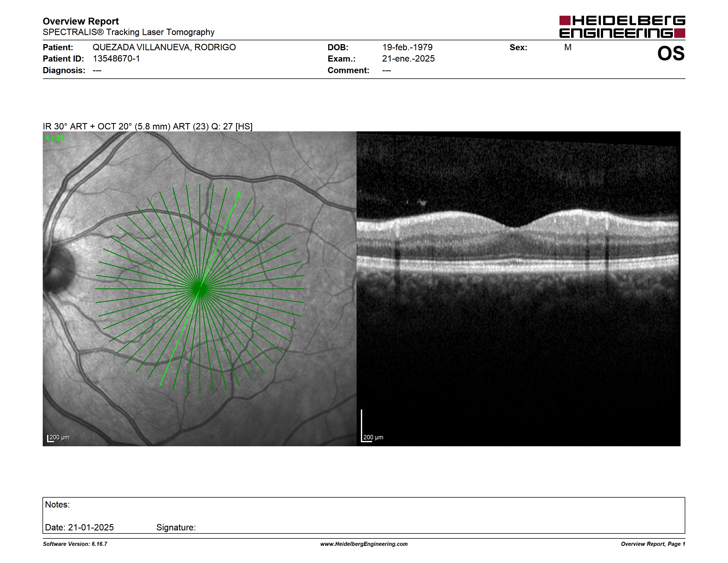Click "Date: 21-01-2025" in notes box
This screenshot has width=728, height=563.
tap(79, 527)
